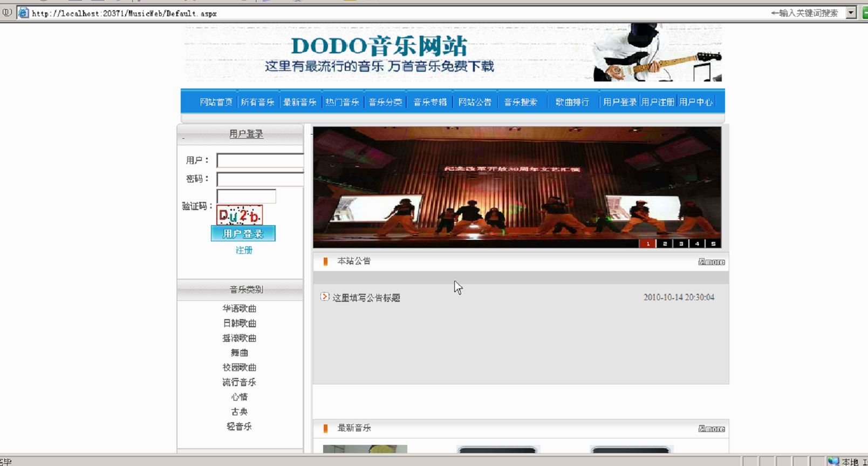The height and width of the screenshot is (466, 868).
Task: Open the 网站首页 nav item
Action: tap(216, 102)
